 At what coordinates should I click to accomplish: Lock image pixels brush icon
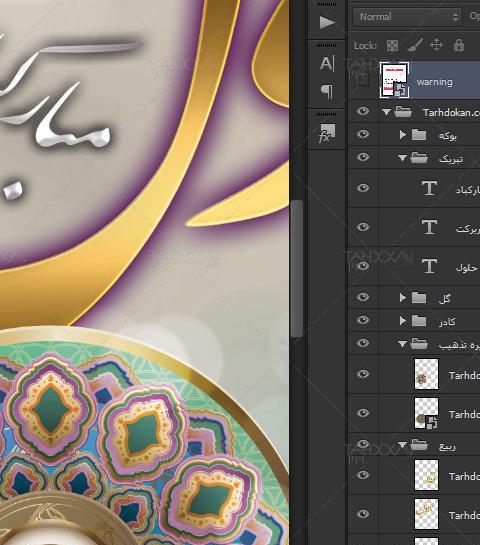[x=415, y=45]
